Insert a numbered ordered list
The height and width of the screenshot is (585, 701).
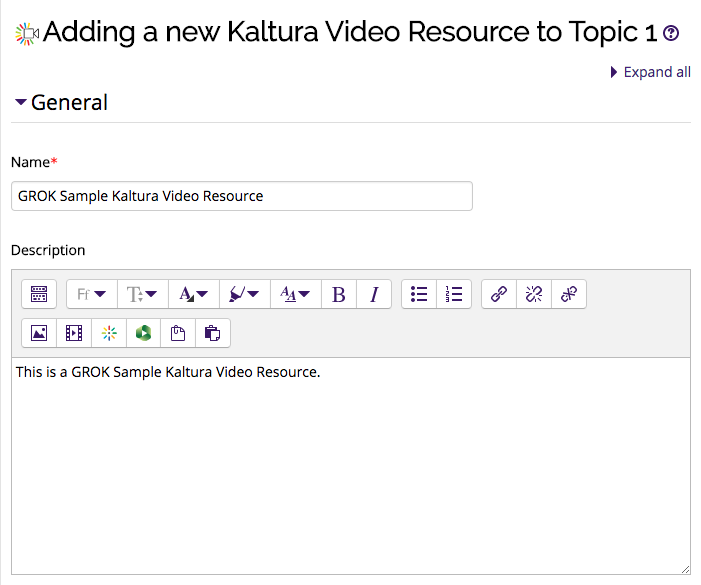click(x=454, y=294)
